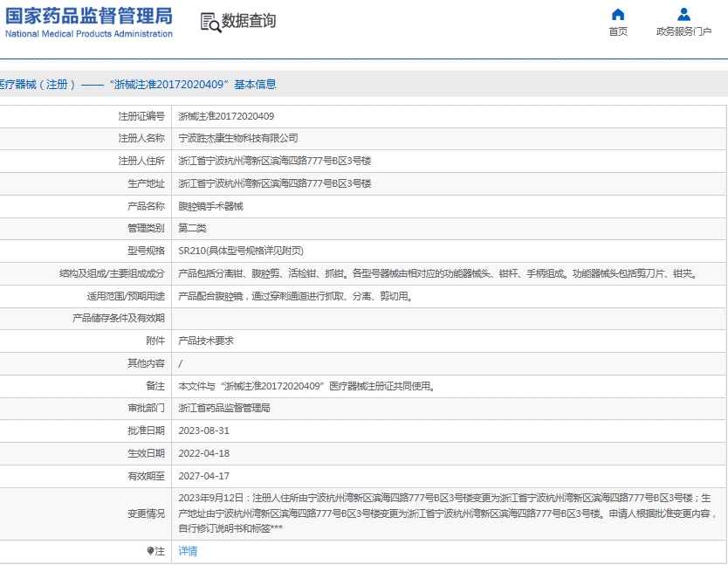The height and width of the screenshot is (565, 728).
Task: Click the empty 产品储存条件及有效期 cell
Action: [449, 318]
